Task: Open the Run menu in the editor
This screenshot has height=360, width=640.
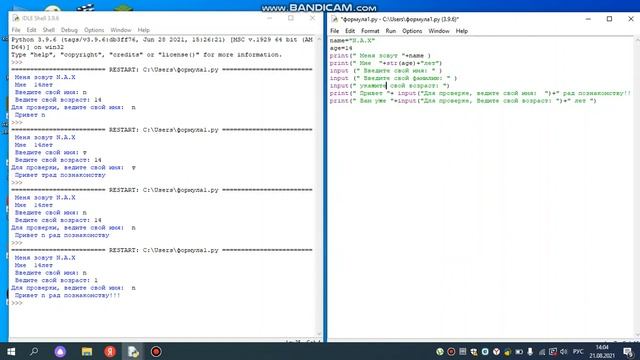Action: (x=391, y=31)
